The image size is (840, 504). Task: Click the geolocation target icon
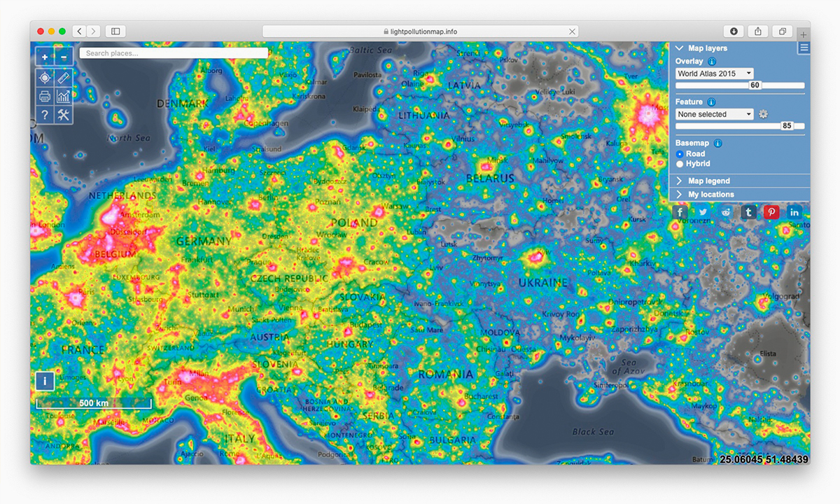[45, 78]
